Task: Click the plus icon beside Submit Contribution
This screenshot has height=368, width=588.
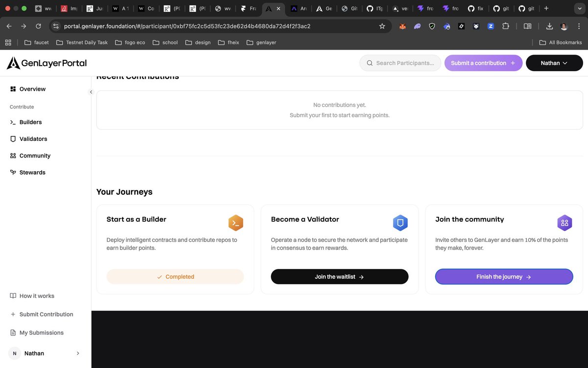Action: (x=13, y=315)
